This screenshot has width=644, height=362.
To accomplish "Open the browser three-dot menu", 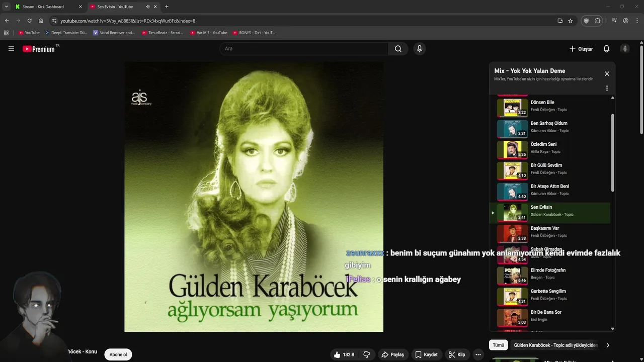I will pos(637,21).
